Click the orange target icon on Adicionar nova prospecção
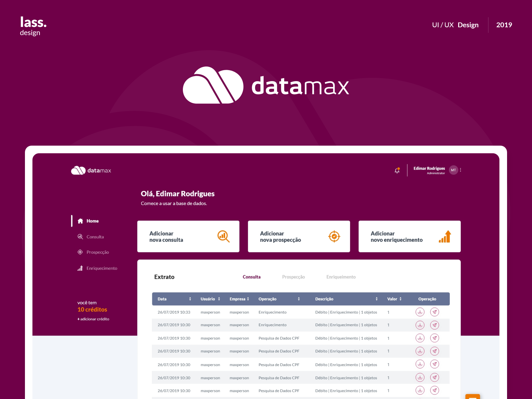The width and height of the screenshot is (532, 399). [334, 236]
